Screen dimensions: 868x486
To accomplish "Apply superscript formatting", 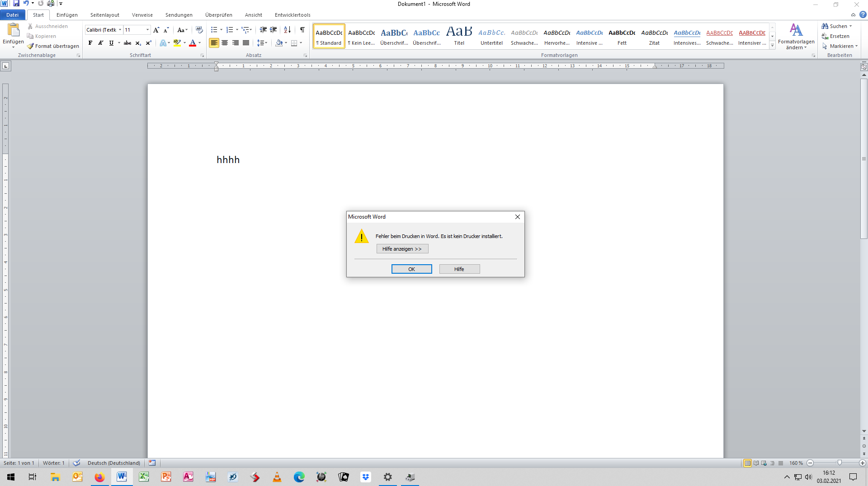I will click(148, 43).
